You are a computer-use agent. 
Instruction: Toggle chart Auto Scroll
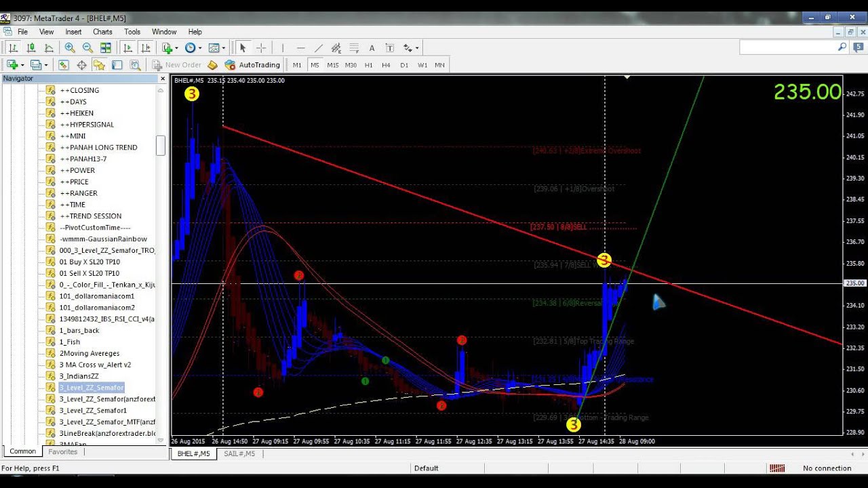coord(127,47)
